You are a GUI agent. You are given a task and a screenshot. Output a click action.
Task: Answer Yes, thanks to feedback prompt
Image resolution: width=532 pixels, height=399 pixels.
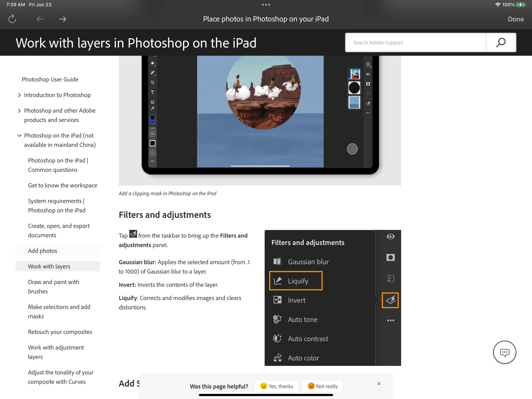pos(277,386)
